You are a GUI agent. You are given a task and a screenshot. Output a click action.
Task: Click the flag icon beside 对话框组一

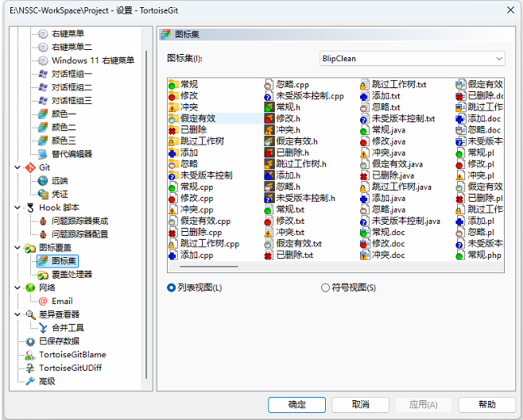point(43,74)
